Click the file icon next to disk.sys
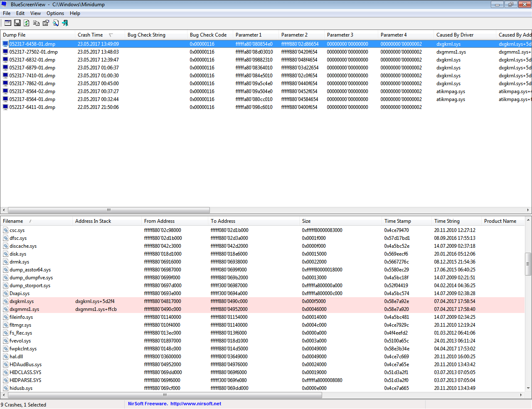 tap(6, 254)
